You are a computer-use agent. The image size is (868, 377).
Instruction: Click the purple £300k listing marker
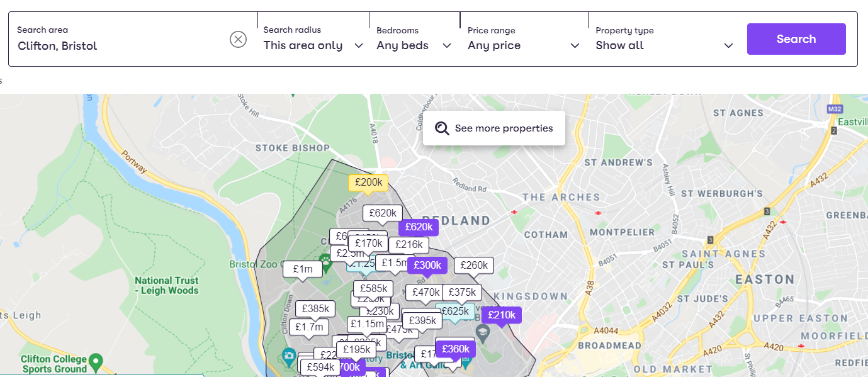427,265
